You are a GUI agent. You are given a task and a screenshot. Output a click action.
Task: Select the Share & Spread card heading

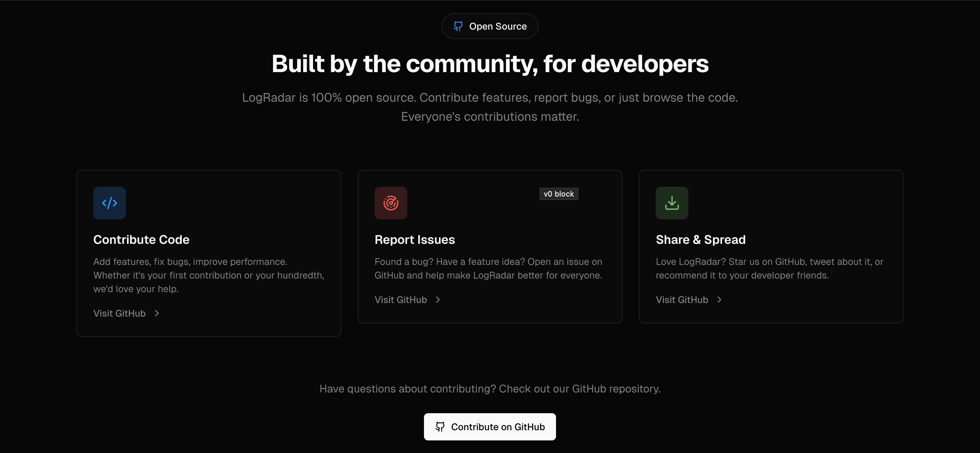(x=700, y=240)
